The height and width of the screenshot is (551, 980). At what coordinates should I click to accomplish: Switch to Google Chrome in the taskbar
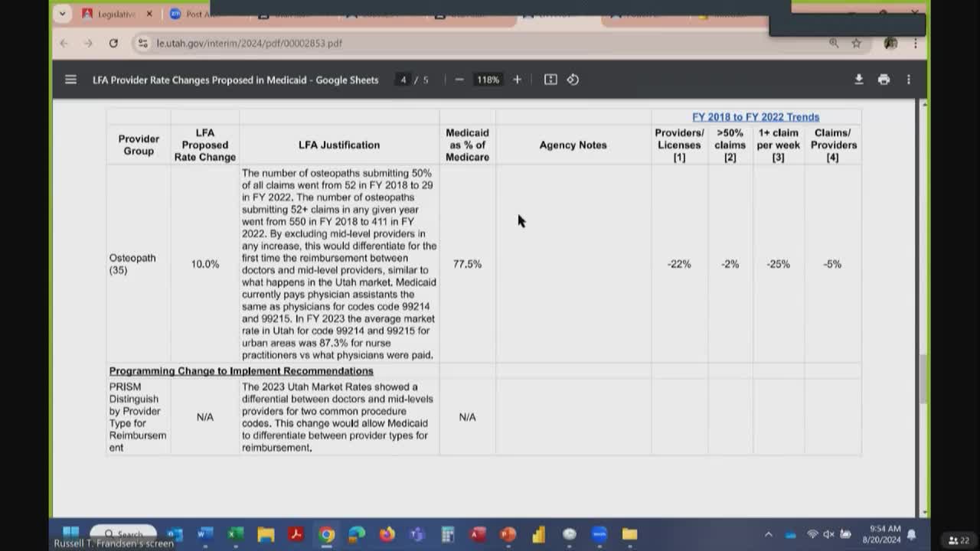tap(327, 534)
